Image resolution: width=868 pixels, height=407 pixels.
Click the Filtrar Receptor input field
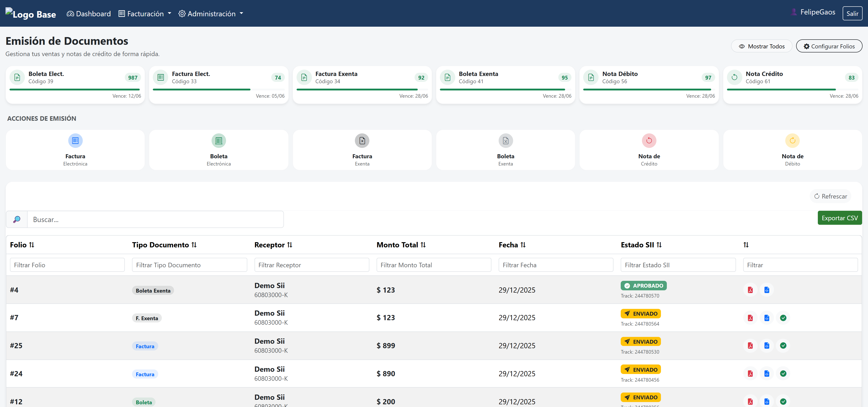(x=312, y=265)
